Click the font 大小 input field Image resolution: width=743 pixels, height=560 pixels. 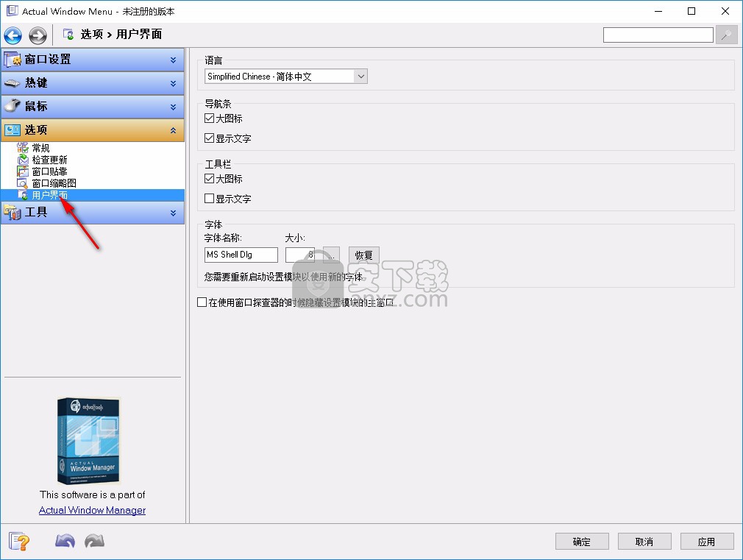point(300,255)
